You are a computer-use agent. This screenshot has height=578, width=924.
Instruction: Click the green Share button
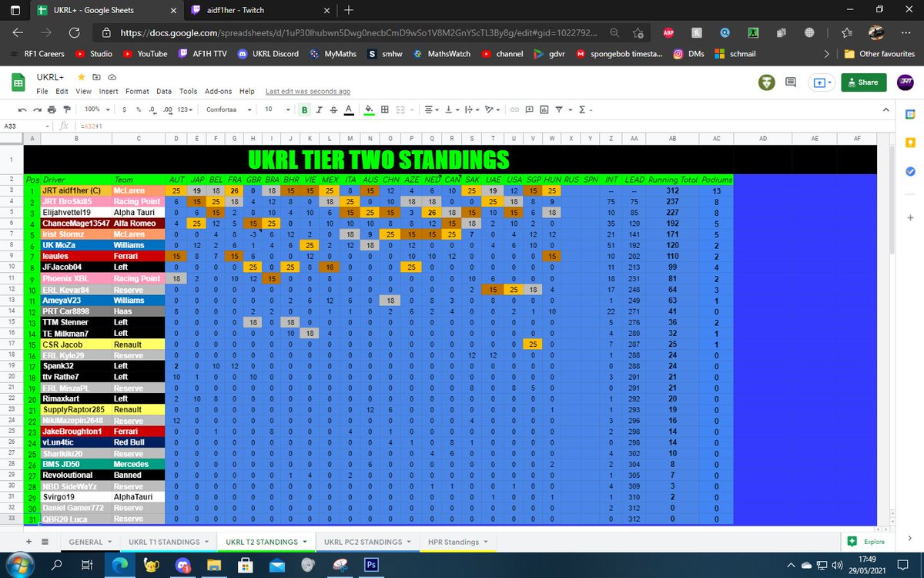(863, 82)
